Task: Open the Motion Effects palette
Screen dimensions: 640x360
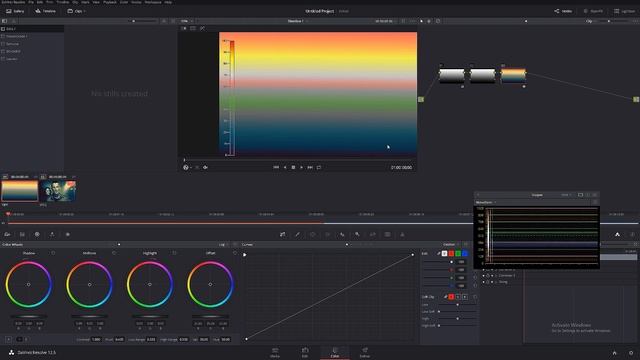Action: point(67,234)
